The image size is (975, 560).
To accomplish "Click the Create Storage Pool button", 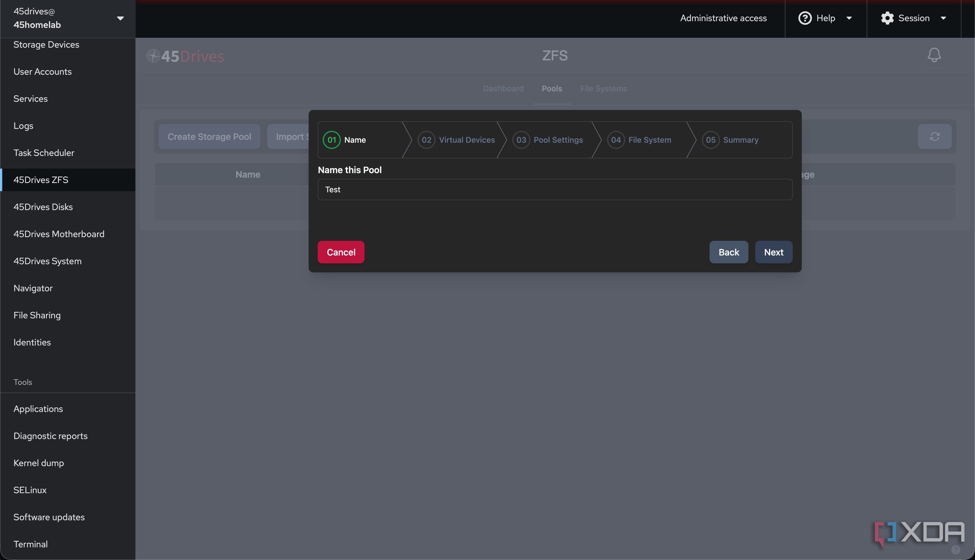I will click(x=209, y=136).
